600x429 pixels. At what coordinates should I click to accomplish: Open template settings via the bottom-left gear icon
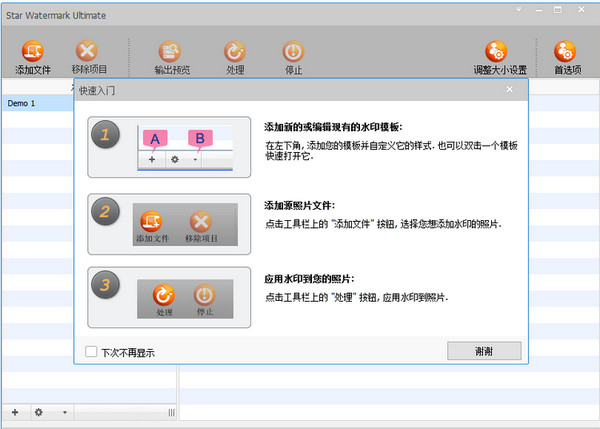point(39,412)
